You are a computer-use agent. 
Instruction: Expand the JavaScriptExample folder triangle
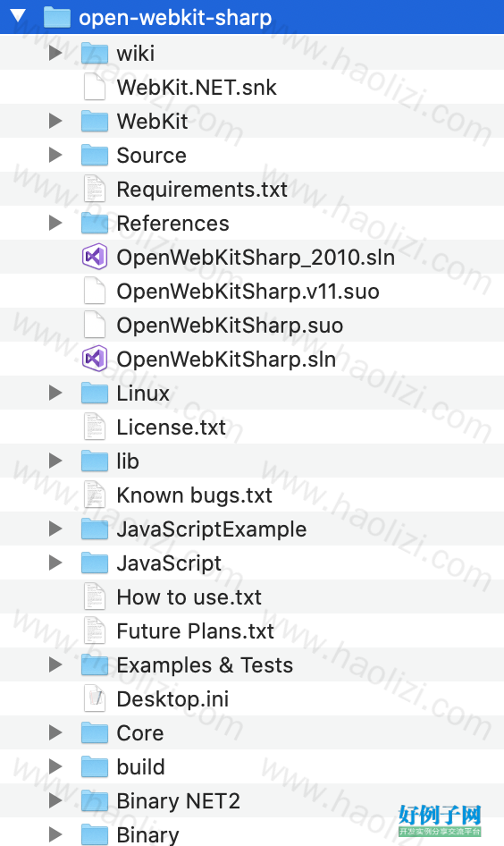[x=55, y=529]
